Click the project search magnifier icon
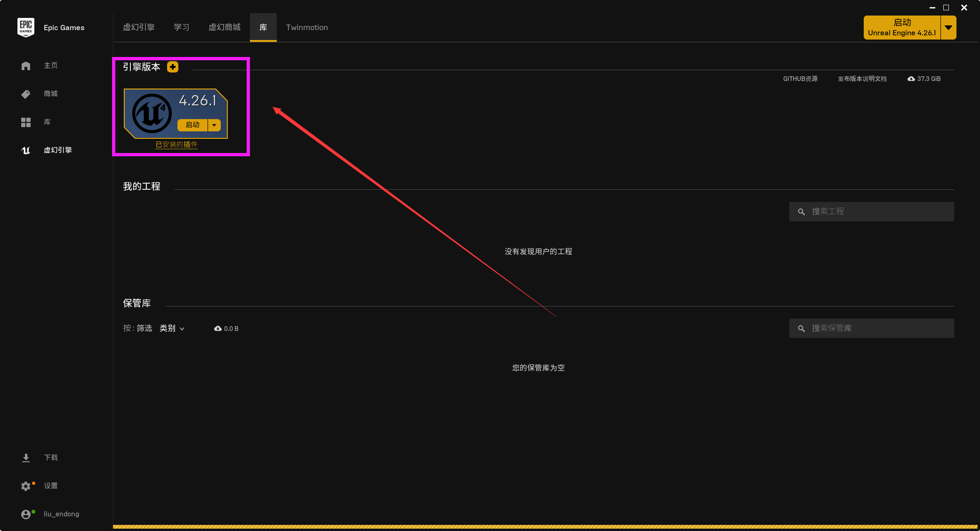Image resolution: width=980 pixels, height=531 pixels. pos(801,212)
